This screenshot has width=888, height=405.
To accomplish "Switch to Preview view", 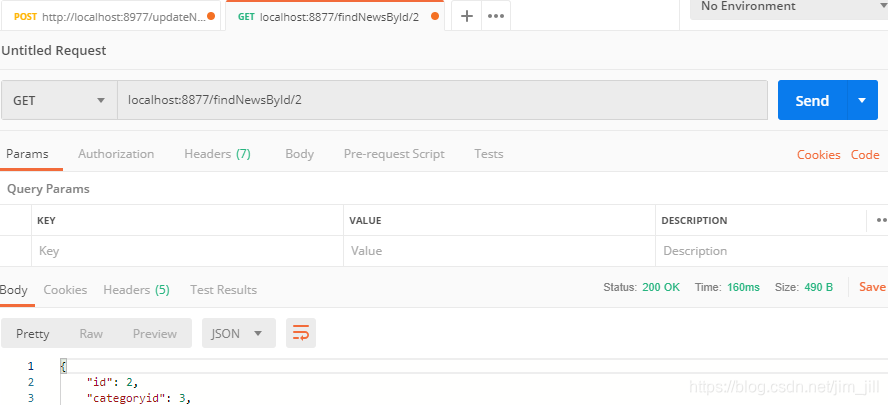I will pos(155,334).
